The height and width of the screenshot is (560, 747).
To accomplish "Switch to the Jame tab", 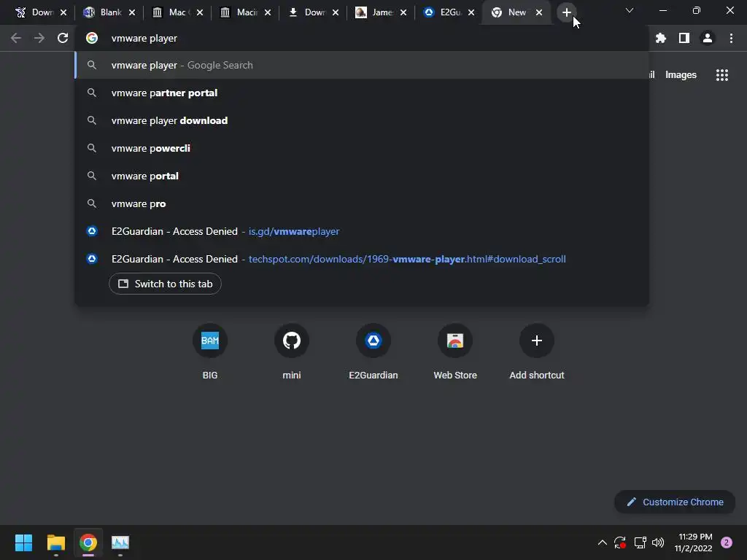I will point(381,12).
